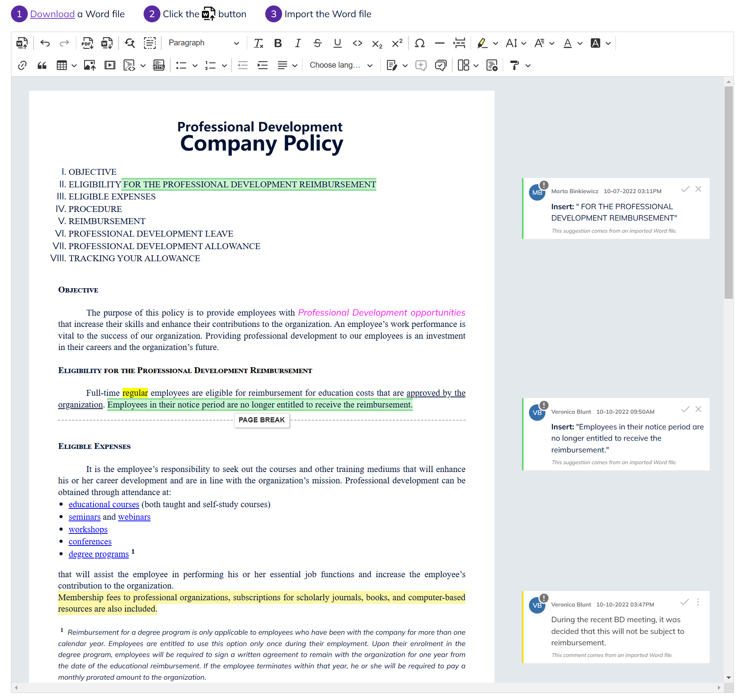The width and height of the screenshot is (743, 700).
Task: Open the educational courses link
Action: tap(104, 504)
